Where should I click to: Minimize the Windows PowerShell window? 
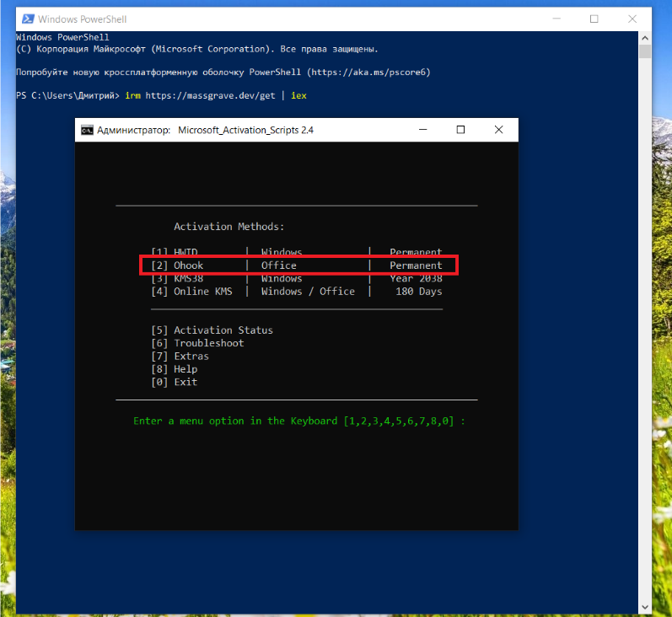556,19
